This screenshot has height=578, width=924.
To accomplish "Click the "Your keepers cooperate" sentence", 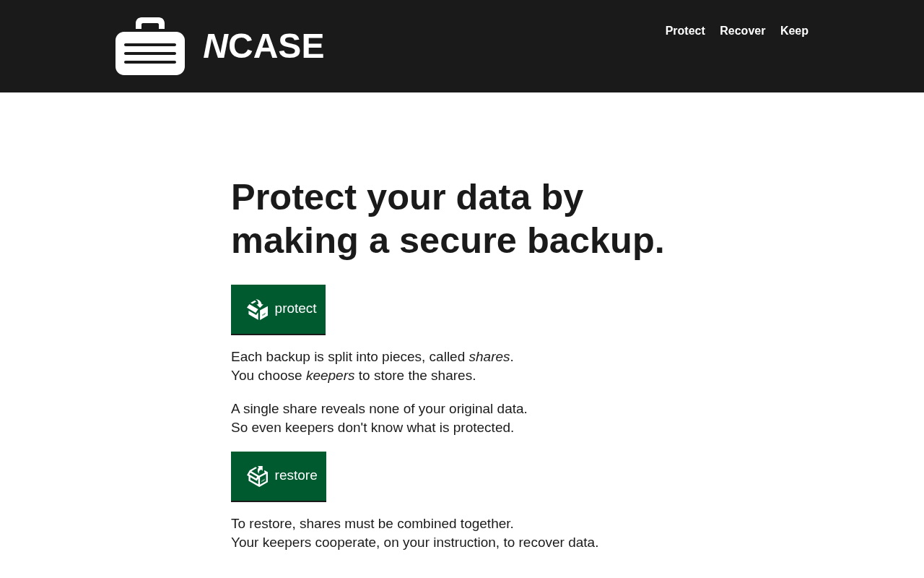I will (x=414, y=543).
